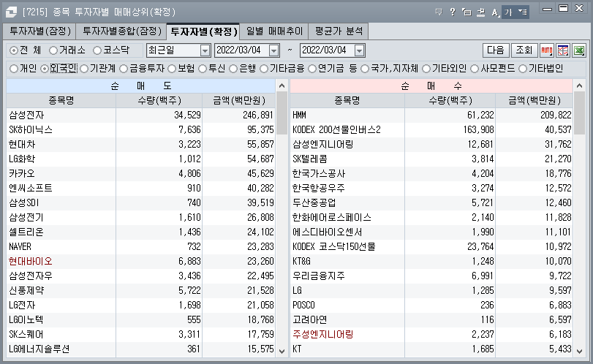Open the chart grid icon
This screenshot has height=364, width=593.
coord(563,50)
